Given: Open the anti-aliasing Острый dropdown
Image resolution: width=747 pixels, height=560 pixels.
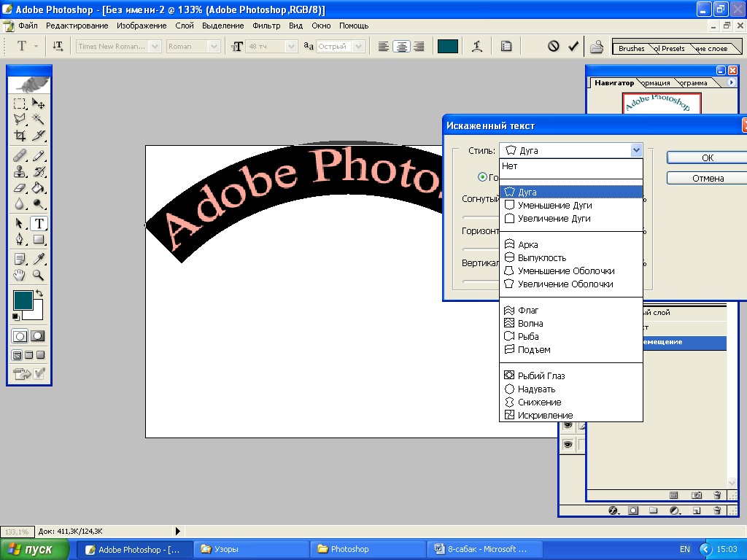Looking at the screenshot, I should (359, 46).
